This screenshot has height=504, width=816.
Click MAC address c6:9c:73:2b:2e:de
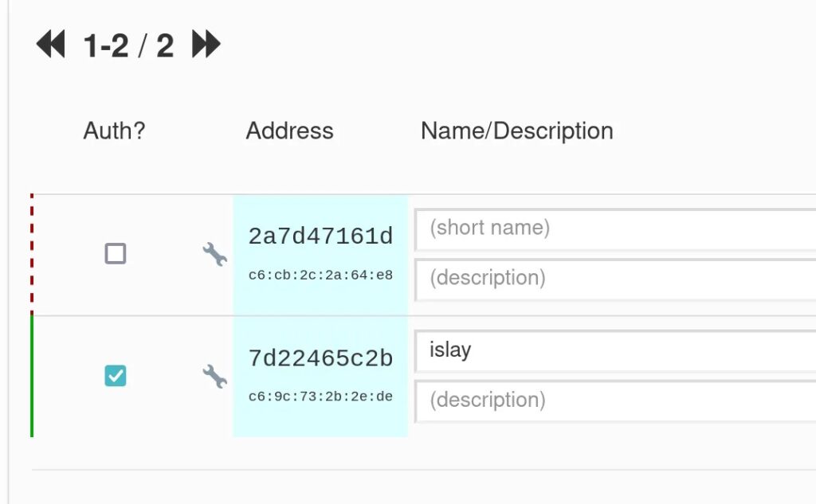tap(320, 397)
